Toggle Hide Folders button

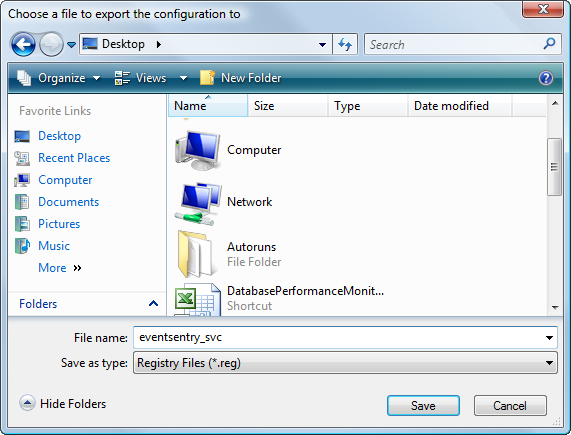(x=63, y=403)
